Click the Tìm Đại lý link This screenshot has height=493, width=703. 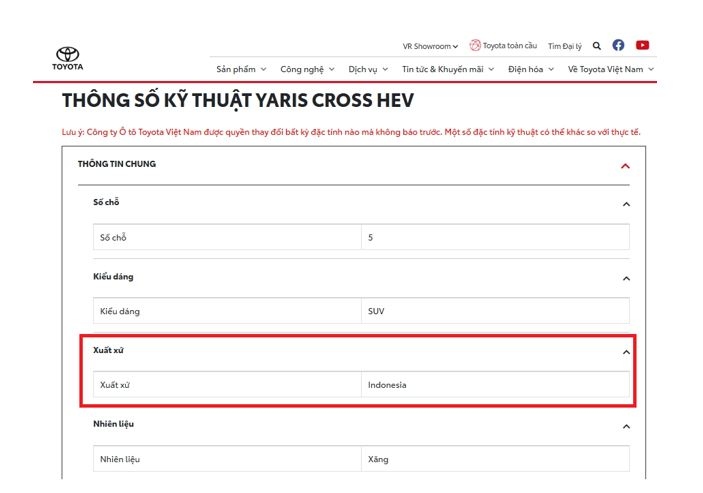coord(564,46)
